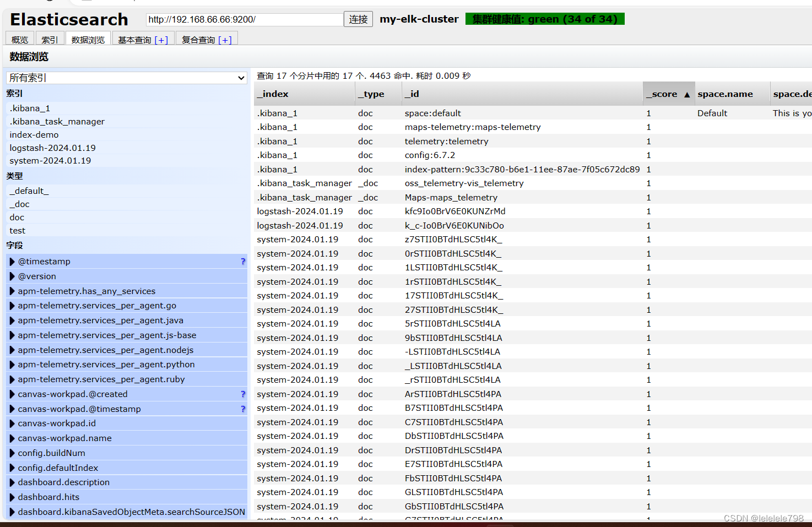Select the doc type filter in sidebar
812x527 pixels.
point(127,218)
